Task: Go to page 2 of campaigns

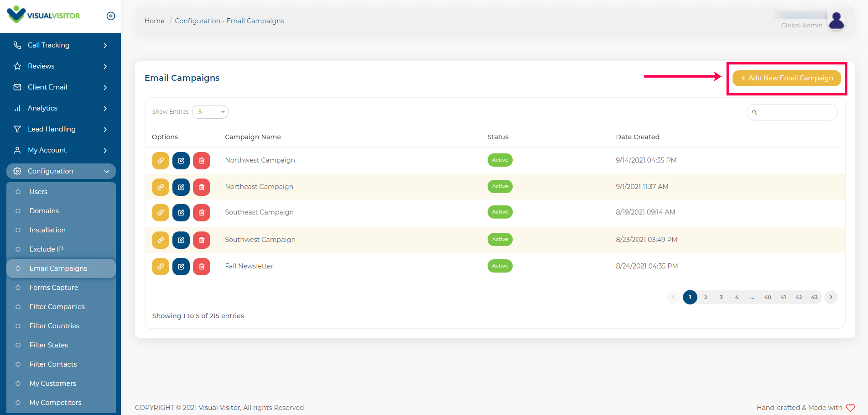Action: point(706,297)
